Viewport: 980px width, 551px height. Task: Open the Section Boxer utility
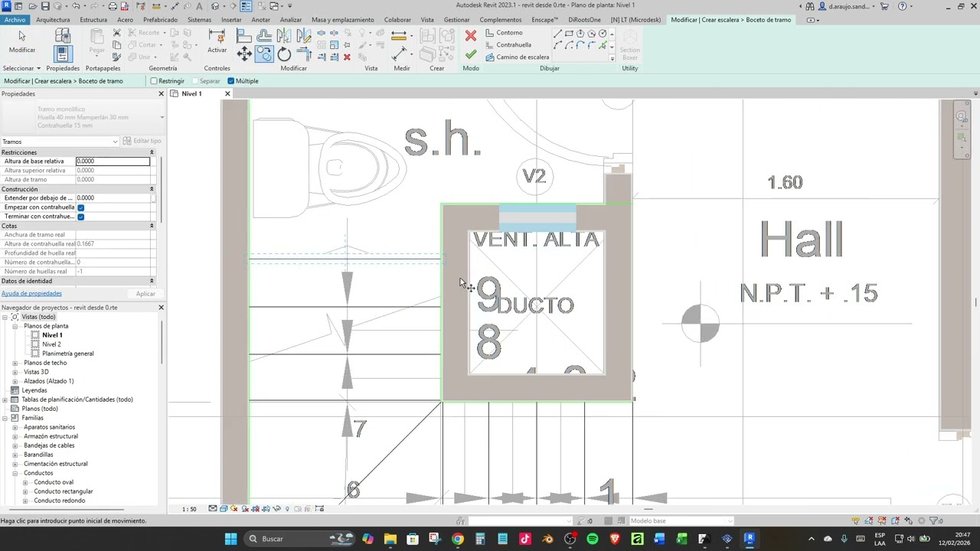coord(629,45)
